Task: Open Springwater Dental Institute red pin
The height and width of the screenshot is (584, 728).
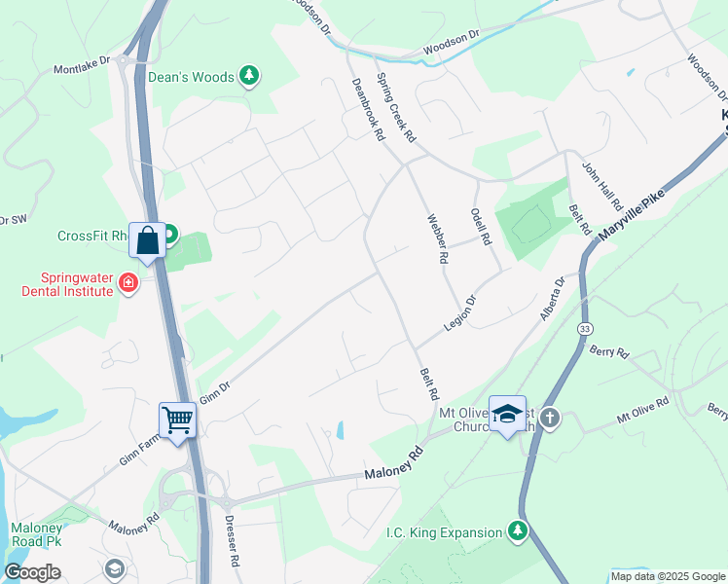Action: pos(128,283)
